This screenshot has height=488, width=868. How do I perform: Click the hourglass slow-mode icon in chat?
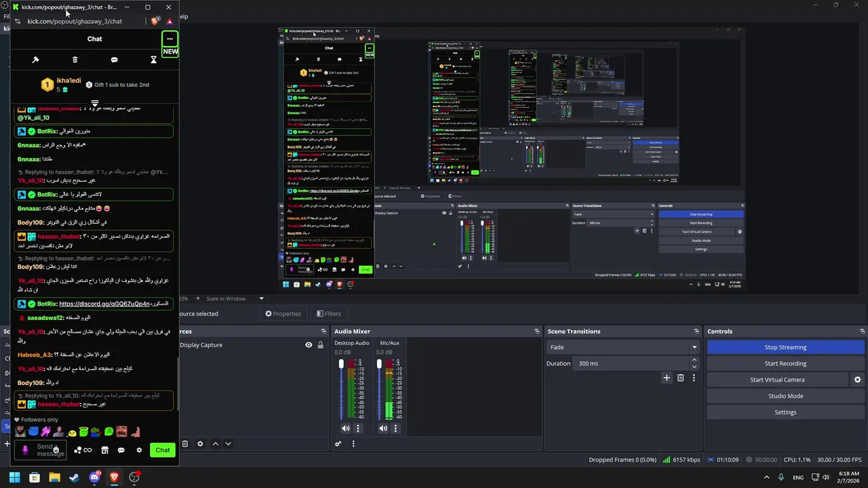(153, 60)
